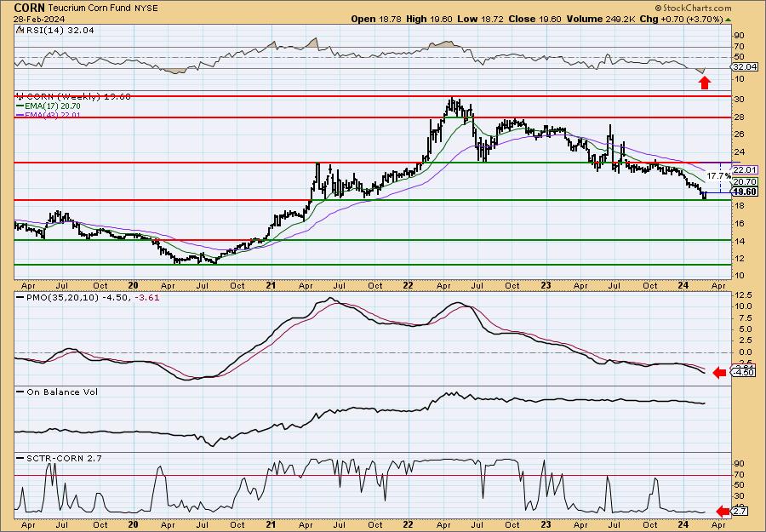Click the RSI(14) 32.04 legend
This screenshot has height=532, width=766.
coord(55,30)
